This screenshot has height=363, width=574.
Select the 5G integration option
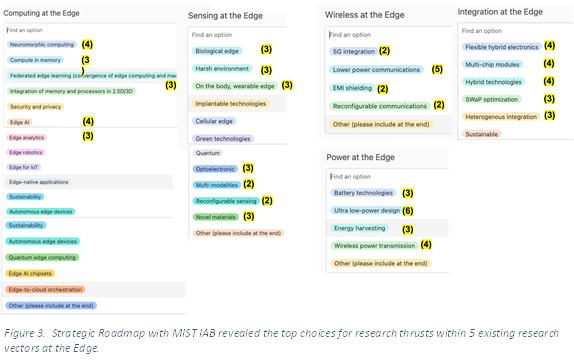click(x=354, y=51)
